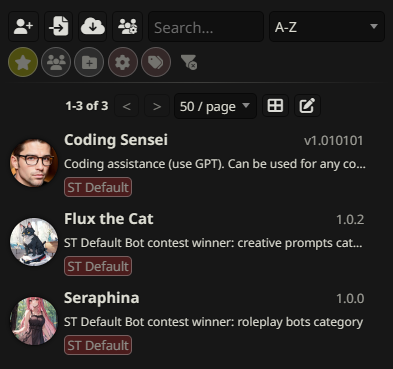Open import from external URL cloud icon
393x369 pixels.
[x=93, y=27]
